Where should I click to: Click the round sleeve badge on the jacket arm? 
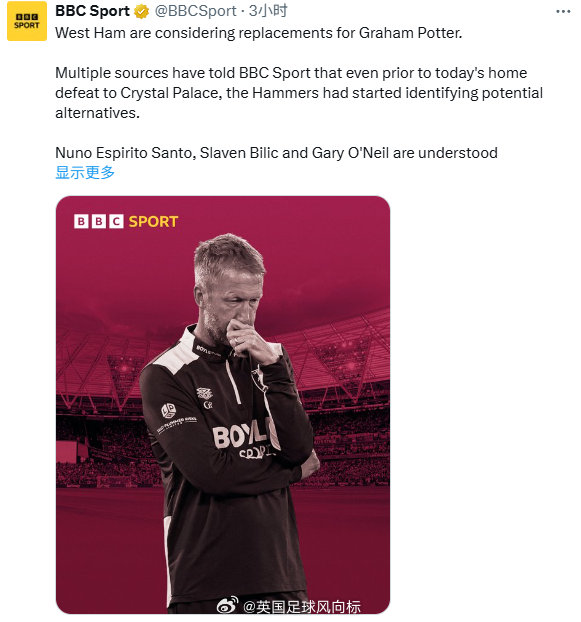(169, 410)
